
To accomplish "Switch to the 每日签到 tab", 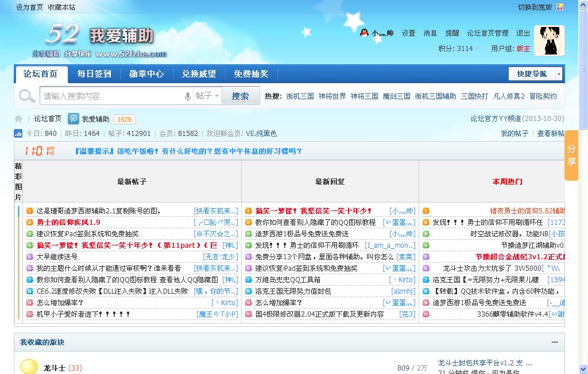I will coord(94,74).
